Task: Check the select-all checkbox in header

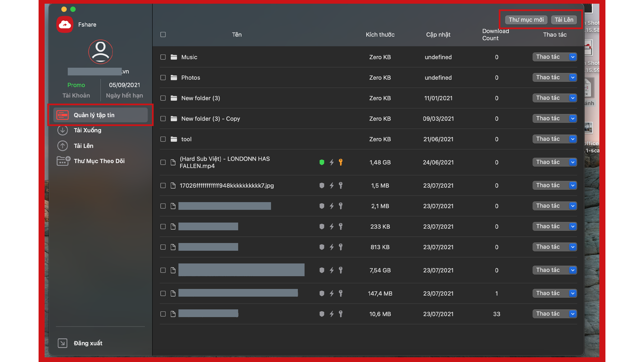Action: [x=163, y=35]
